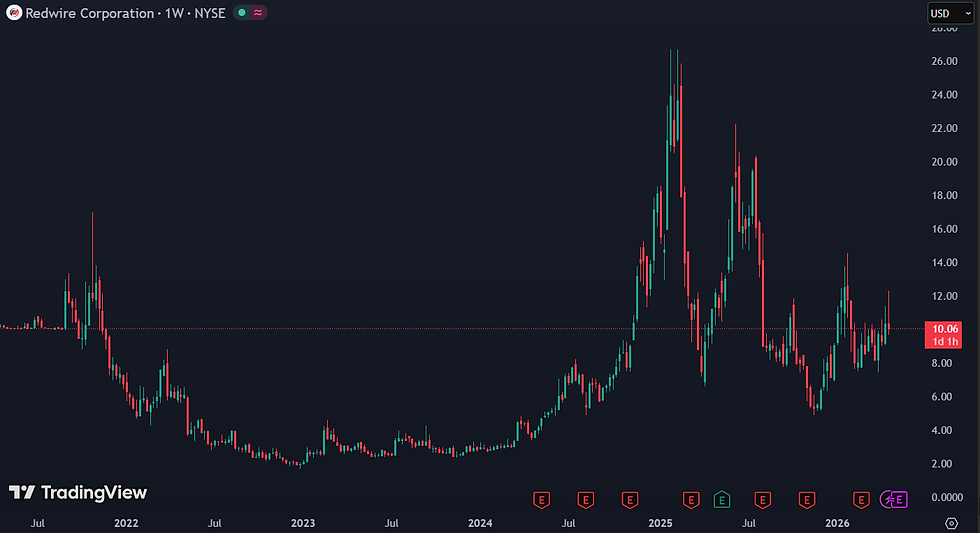The width and height of the screenshot is (980, 533).
Task: Click the 2023 time axis label
Action: tap(303, 523)
